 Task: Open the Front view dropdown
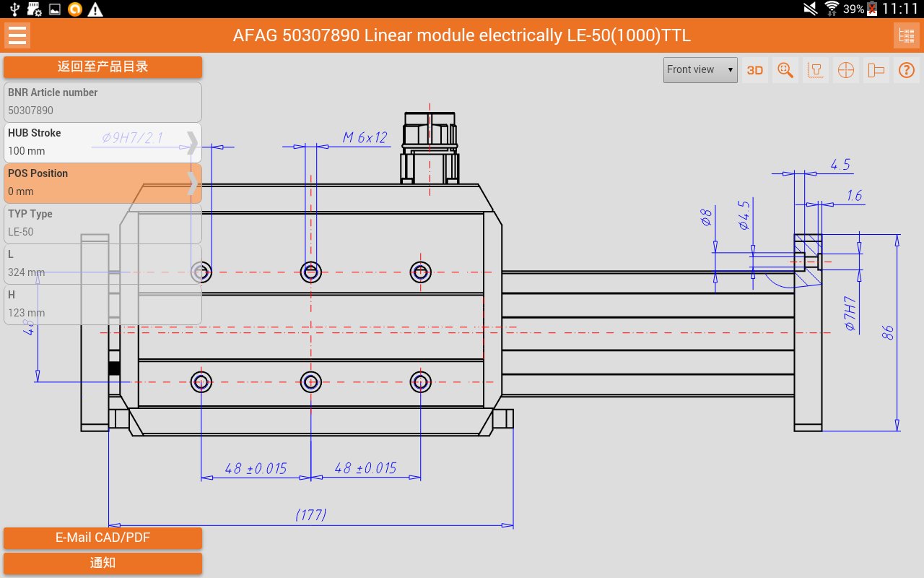tap(700, 70)
